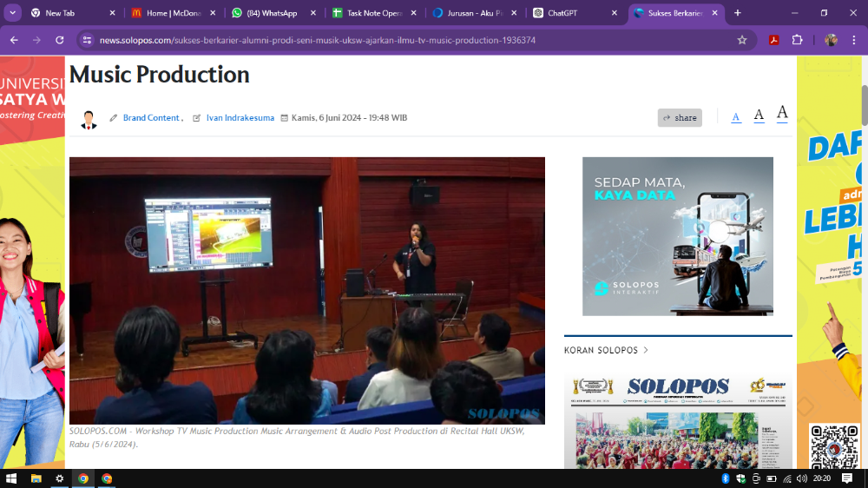Select the medium font size A
This screenshot has height=488, width=868.
point(759,115)
